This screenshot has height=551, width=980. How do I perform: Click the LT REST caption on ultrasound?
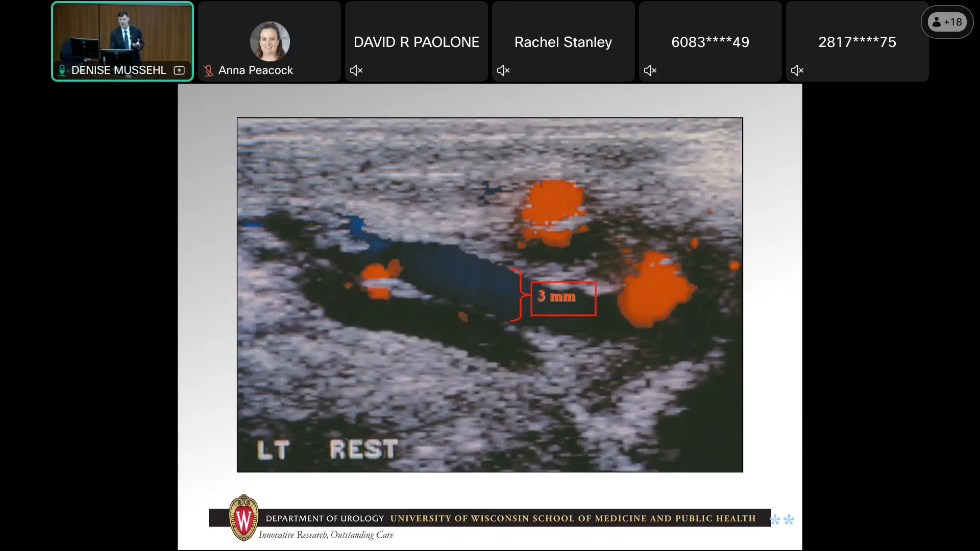pyautogui.click(x=327, y=449)
